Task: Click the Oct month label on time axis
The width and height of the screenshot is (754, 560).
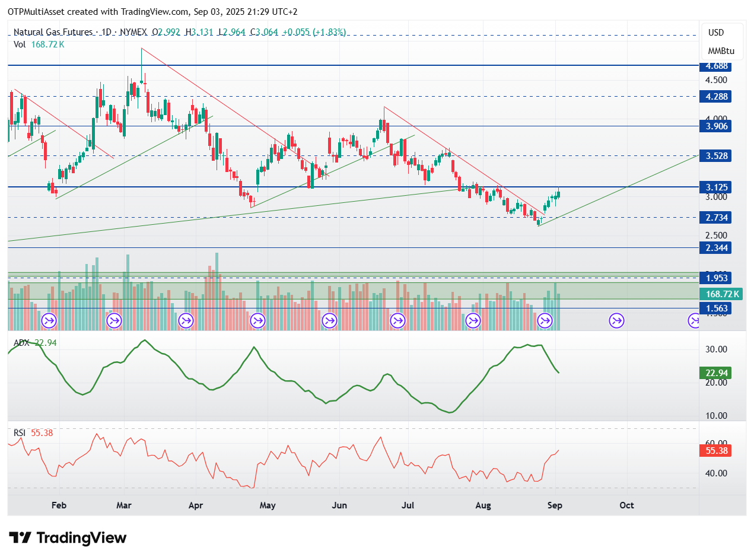Action: click(626, 505)
